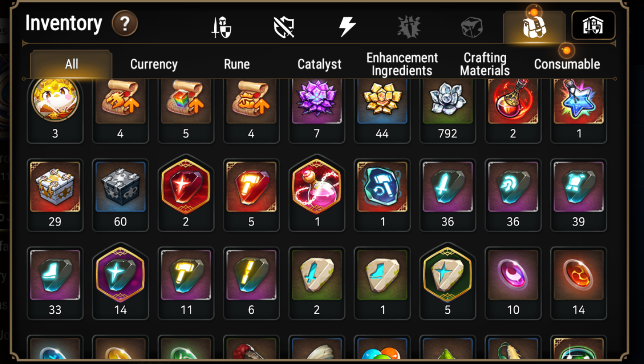Open the Catalyst tab
The height and width of the screenshot is (364, 644).
point(319,64)
